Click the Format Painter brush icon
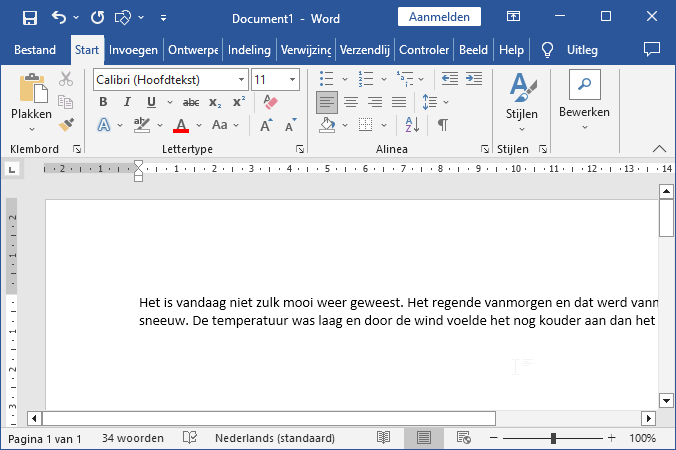Image resolution: width=676 pixels, height=450 pixels. [66, 125]
